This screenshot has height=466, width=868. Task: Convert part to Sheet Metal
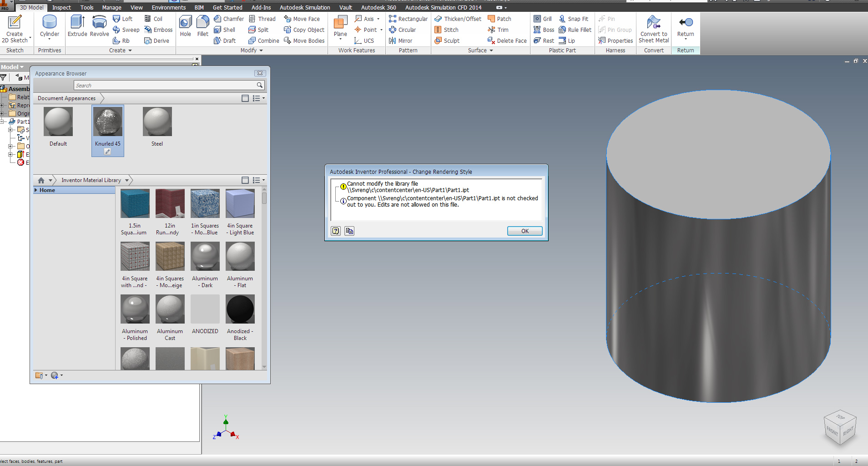[x=654, y=28]
